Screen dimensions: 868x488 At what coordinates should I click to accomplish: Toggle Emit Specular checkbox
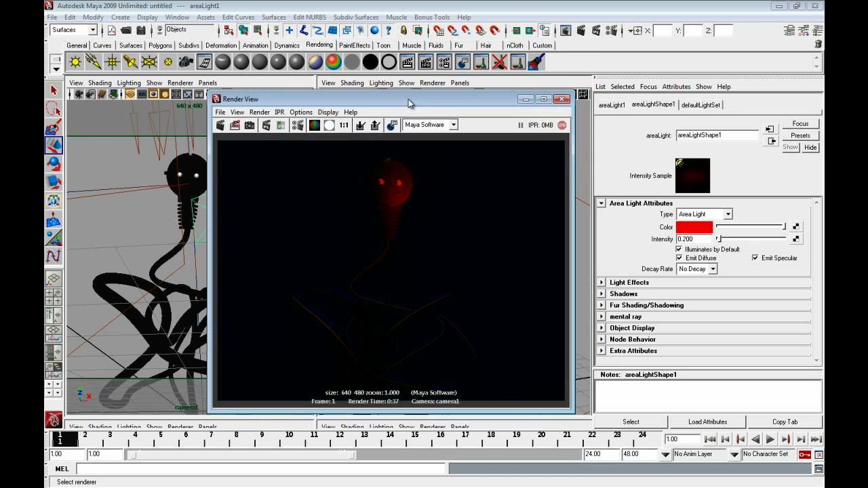755,258
